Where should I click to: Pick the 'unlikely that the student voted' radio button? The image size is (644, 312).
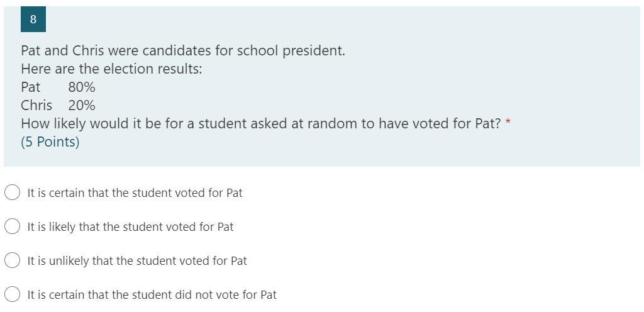pos(12,260)
